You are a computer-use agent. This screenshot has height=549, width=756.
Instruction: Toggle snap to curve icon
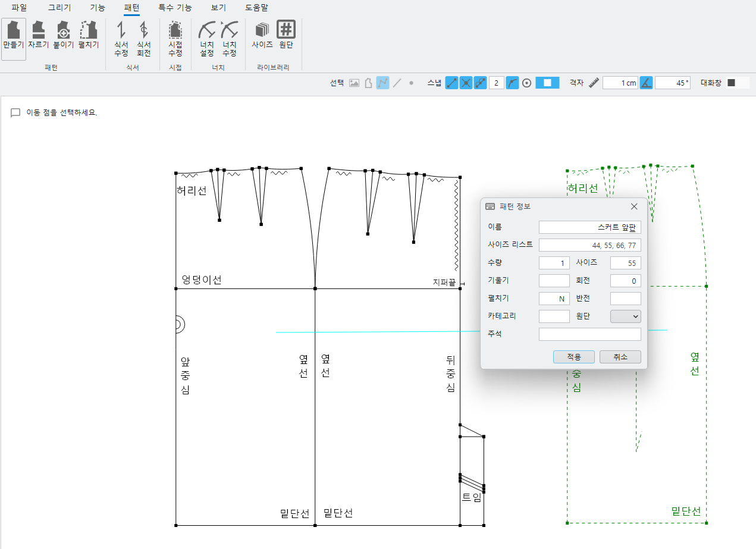(x=512, y=83)
